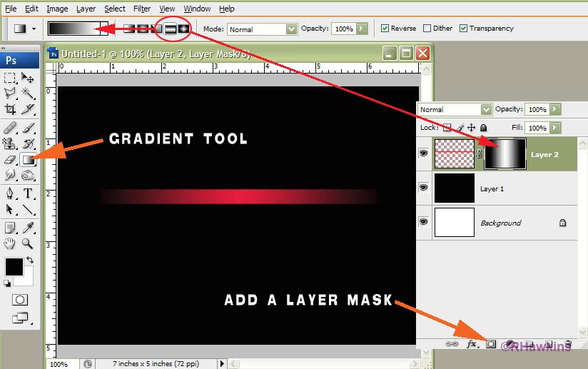Toggle mask link chain on Layer 2
The image size is (588, 369).
(480, 153)
